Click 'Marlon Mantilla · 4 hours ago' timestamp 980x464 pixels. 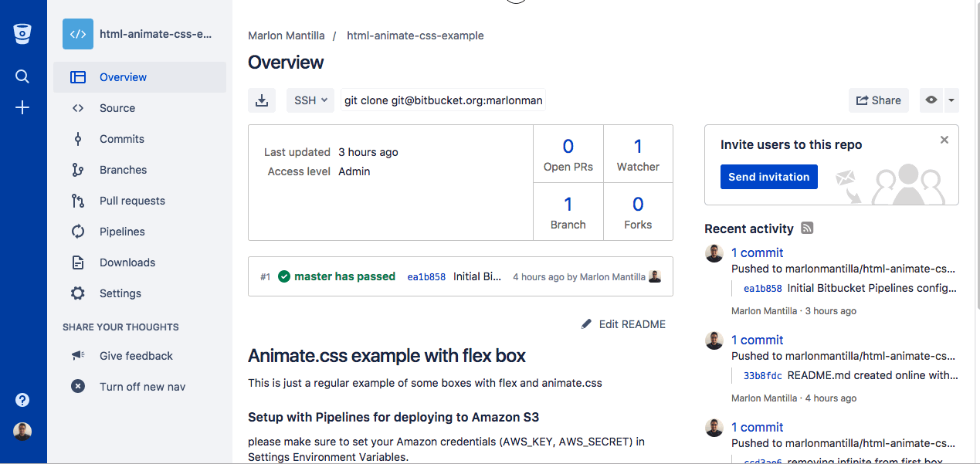[794, 398]
